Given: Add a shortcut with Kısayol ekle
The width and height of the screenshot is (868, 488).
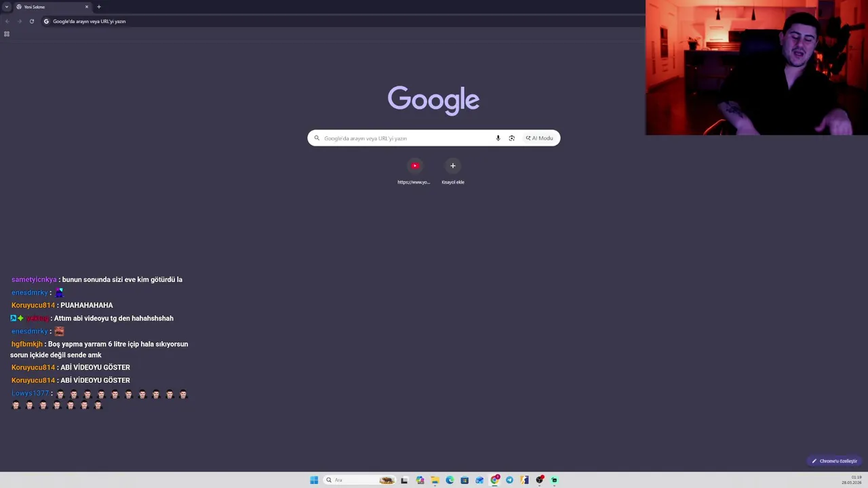Looking at the screenshot, I should pyautogui.click(x=453, y=171).
